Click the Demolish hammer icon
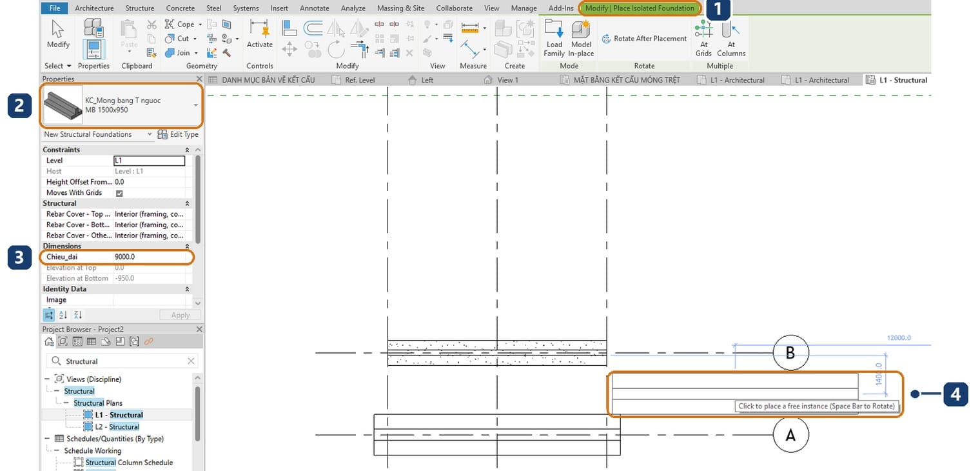 pyautogui.click(x=227, y=53)
